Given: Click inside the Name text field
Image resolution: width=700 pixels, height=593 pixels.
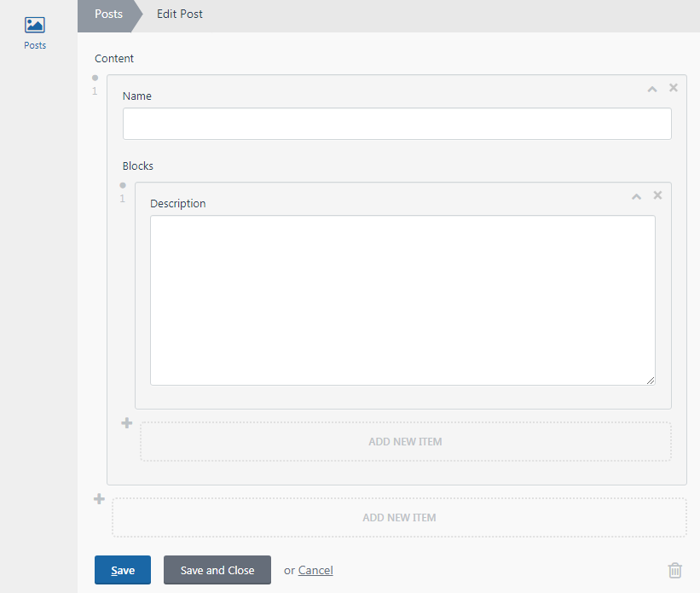Looking at the screenshot, I should coord(396,124).
